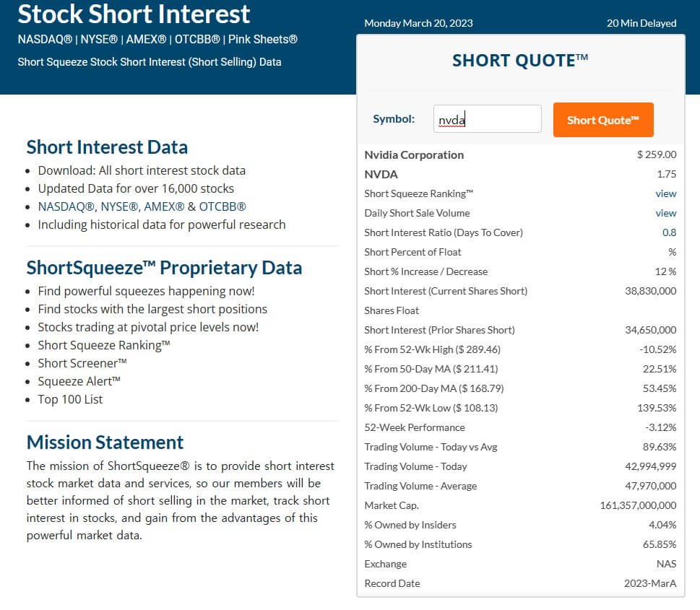
Task: Click 'Including historical data for powerful research'
Action: point(162,225)
